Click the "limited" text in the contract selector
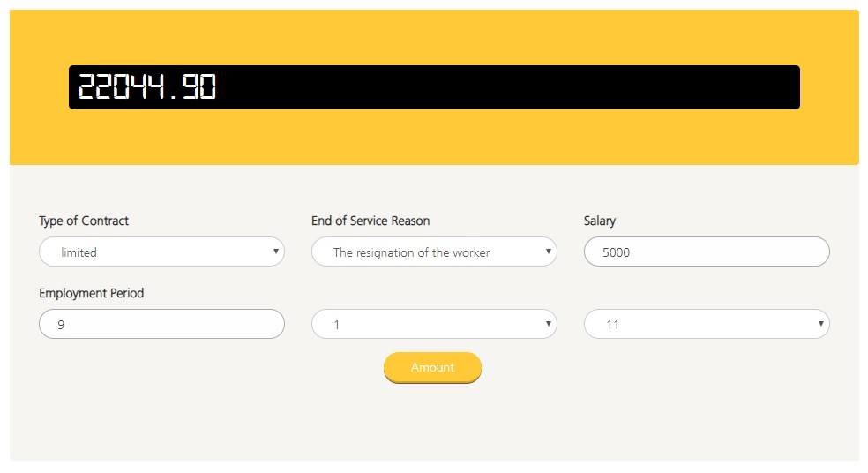Image resolution: width=868 pixels, height=473 pixels. (79, 252)
